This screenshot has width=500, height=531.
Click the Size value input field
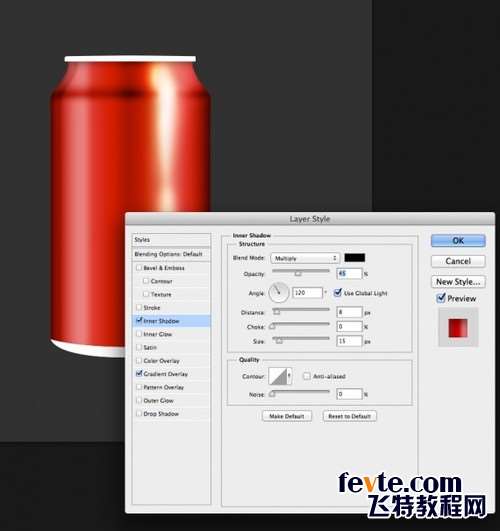(x=349, y=341)
